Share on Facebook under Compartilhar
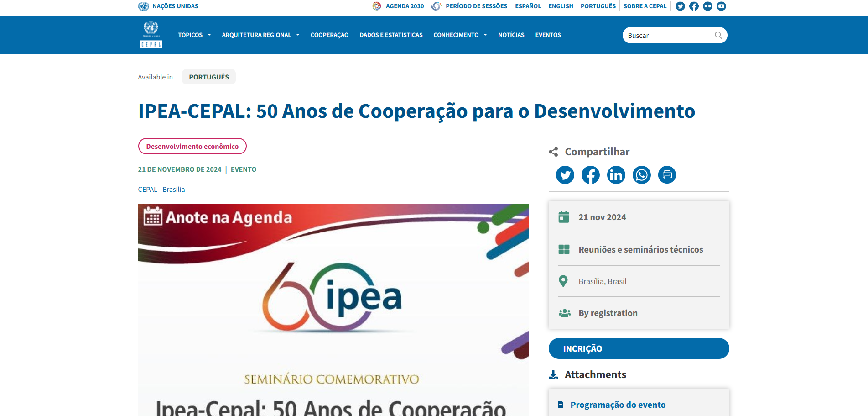 pyautogui.click(x=591, y=175)
